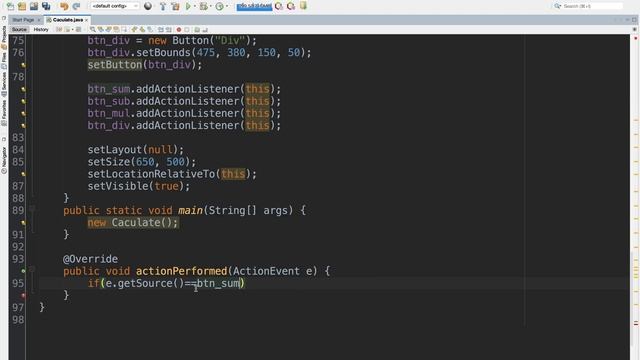Close the Start Page tab
This screenshot has width=640, height=360.
(x=39, y=20)
